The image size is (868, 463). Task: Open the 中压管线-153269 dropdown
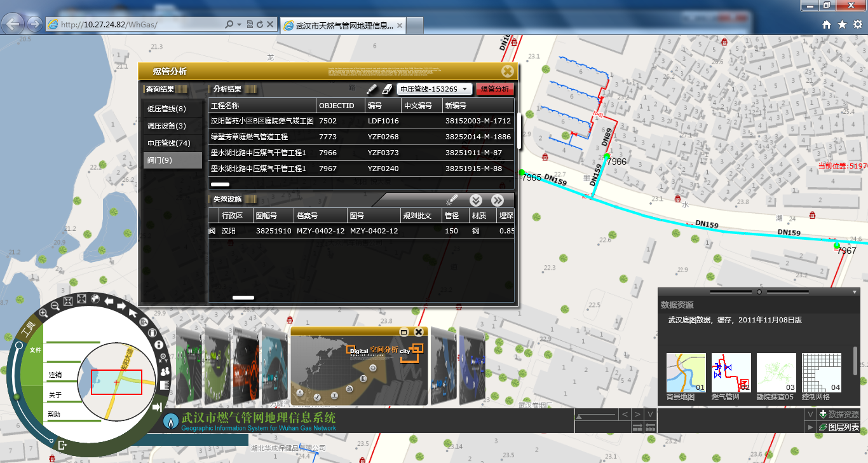click(x=435, y=90)
